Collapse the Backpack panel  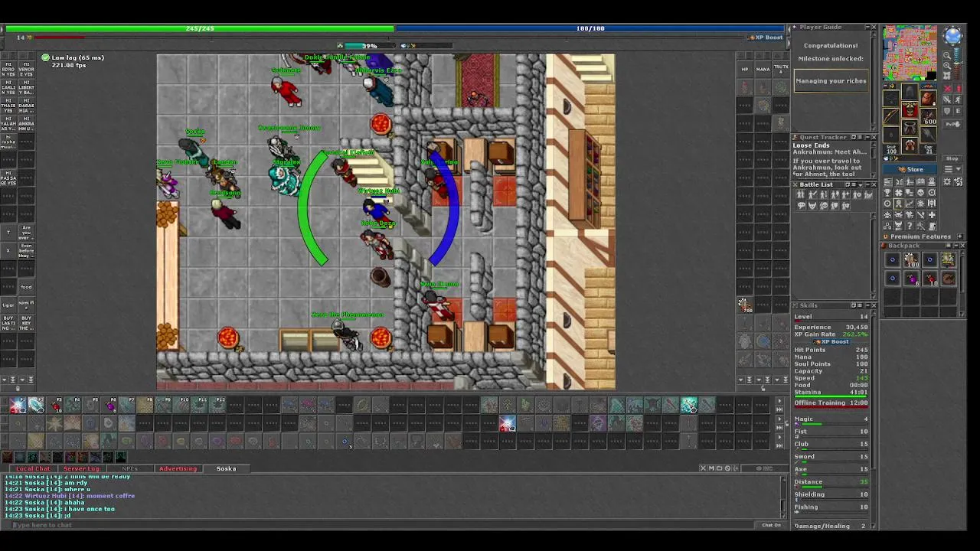tap(957, 246)
